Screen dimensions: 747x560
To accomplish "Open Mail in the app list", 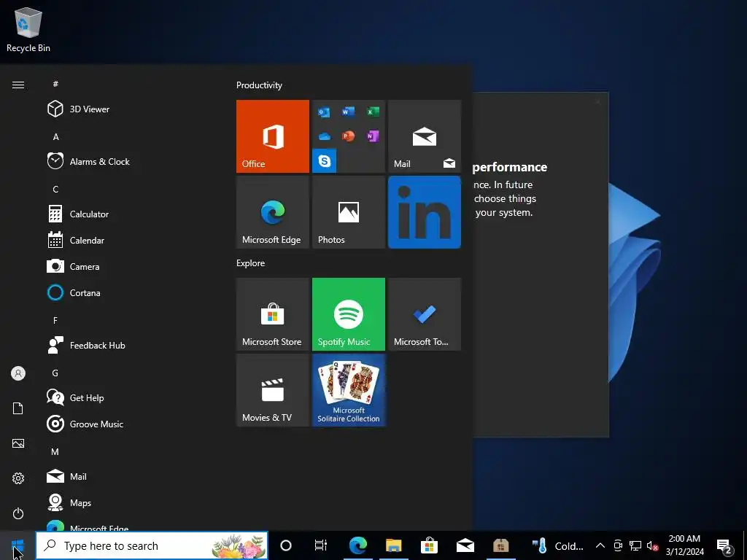I will (128, 476).
